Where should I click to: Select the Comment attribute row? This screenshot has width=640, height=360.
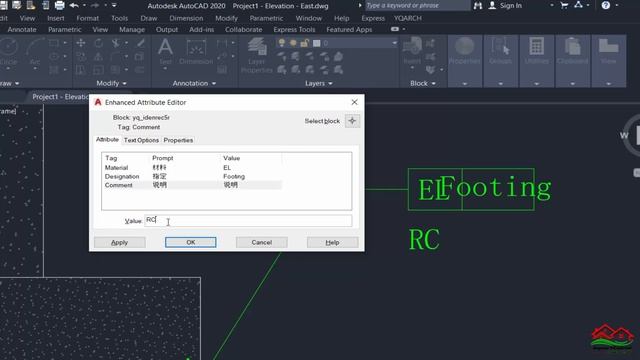(x=192, y=185)
